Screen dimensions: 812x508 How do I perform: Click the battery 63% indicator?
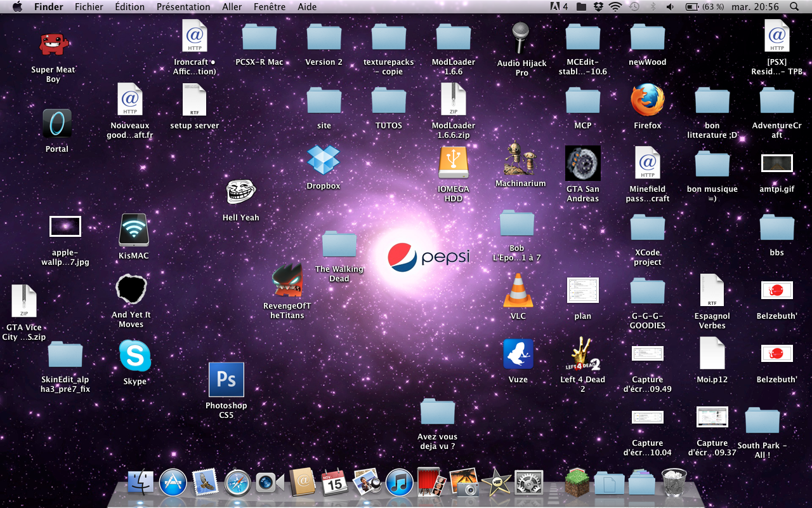pyautogui.click(x=705, y=7)
